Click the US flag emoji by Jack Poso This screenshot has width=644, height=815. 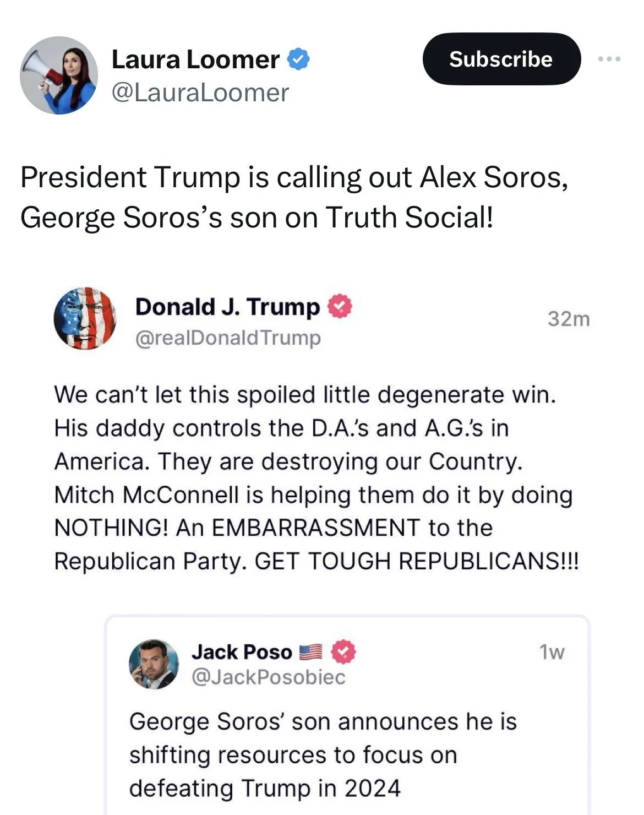click(310, 652)
